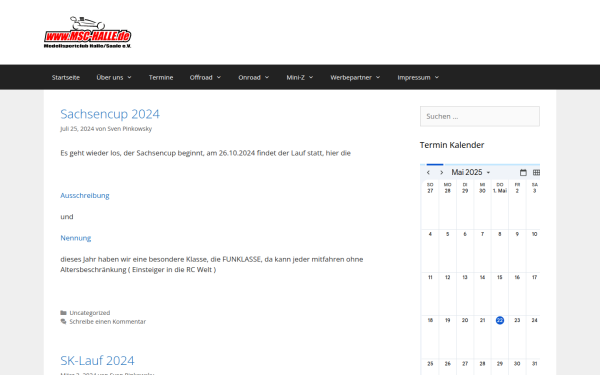
Task: Go to next month in calendar
Action: [x=442, y=173]
